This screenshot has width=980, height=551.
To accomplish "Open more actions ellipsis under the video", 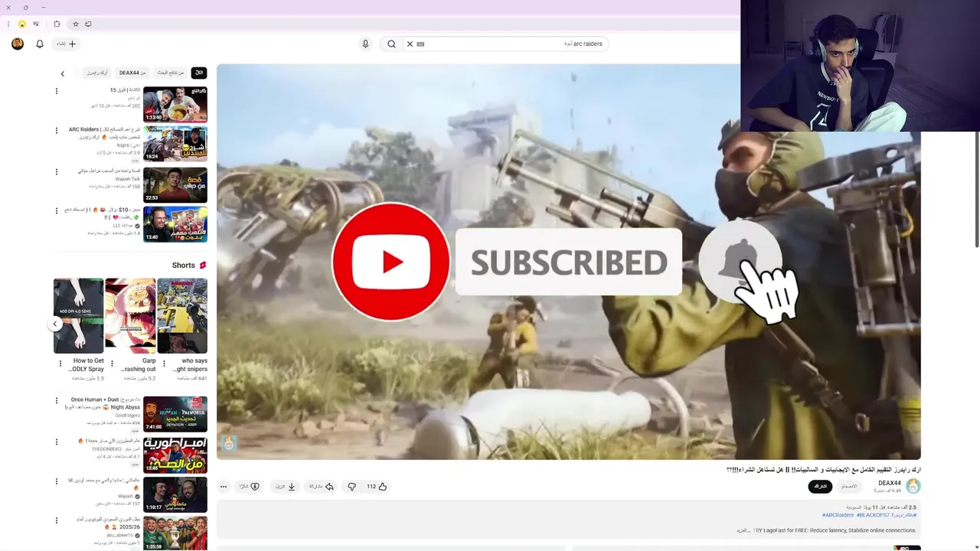I will (224, 486).
